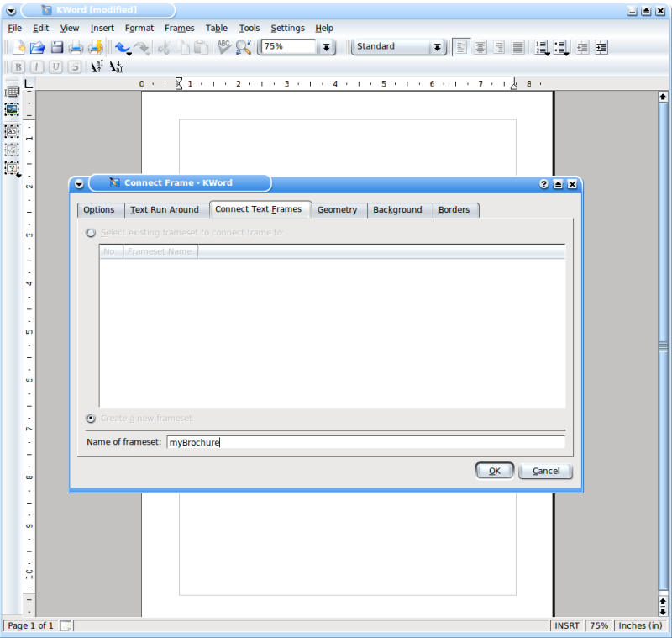Run the ABC spell check icon
Image resolution: width=672 pixels, height=638 pixels.
223,47
